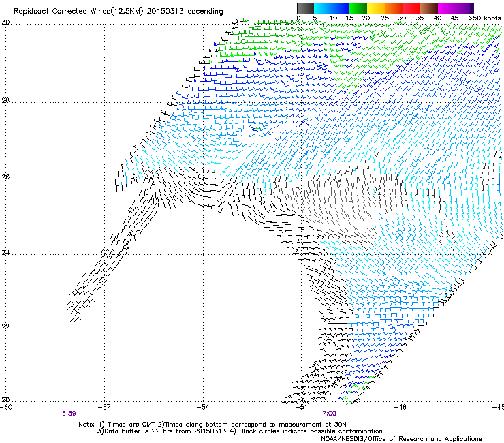Click the latitude label '20' on the left axis
This screenshot has width=504, height=443.
(5, 399)
